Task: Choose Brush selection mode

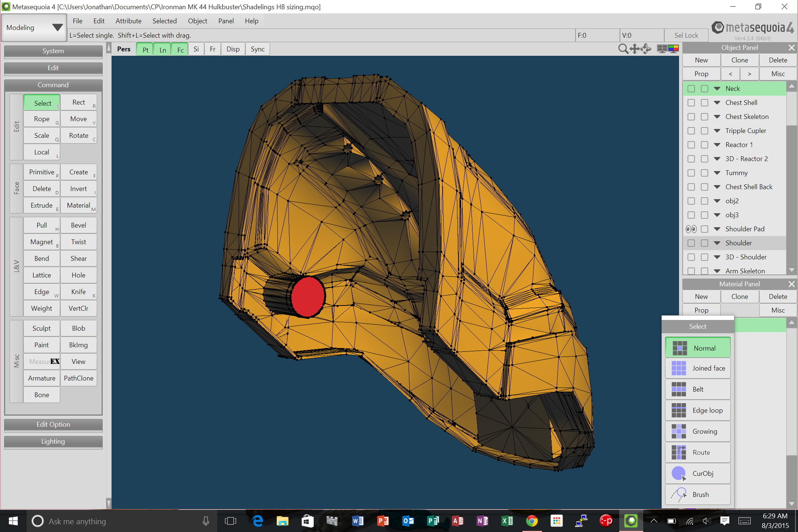Action: point(698,495)
